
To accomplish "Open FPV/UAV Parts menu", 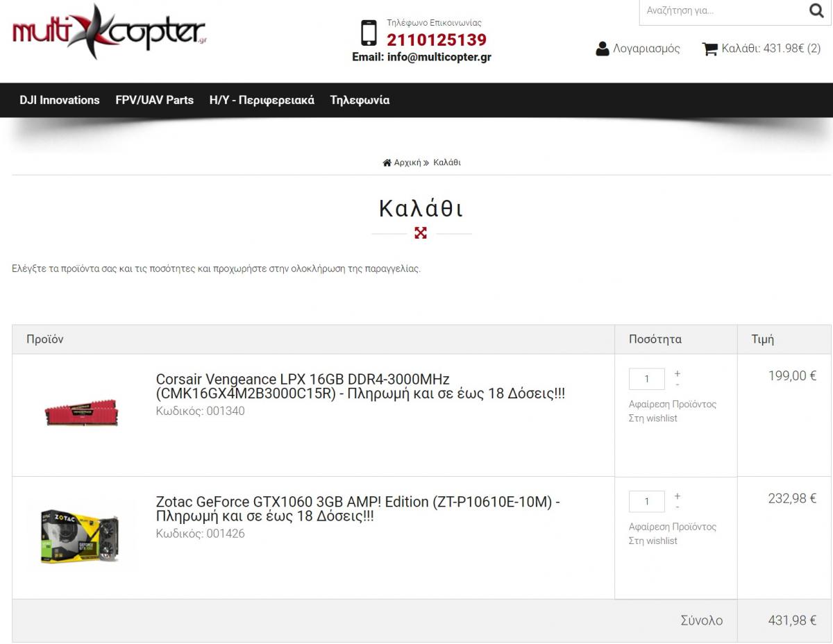I will pos(154,100).
